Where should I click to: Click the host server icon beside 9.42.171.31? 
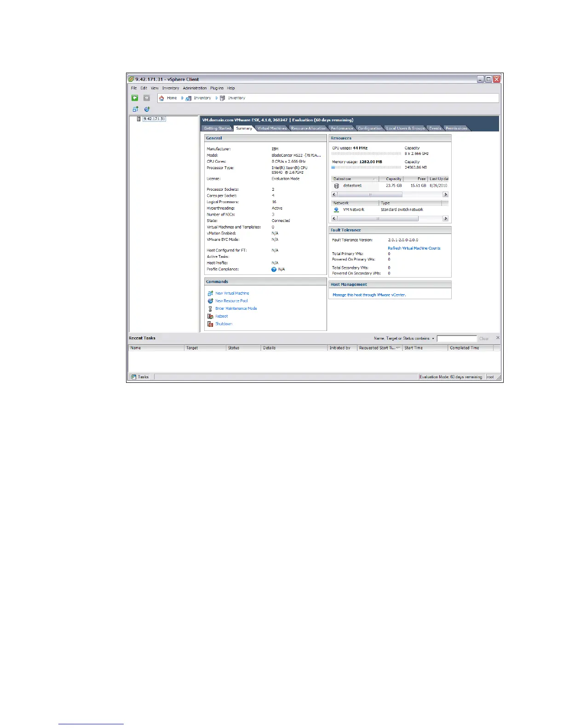pyautogui.click(x=138, y=119)
